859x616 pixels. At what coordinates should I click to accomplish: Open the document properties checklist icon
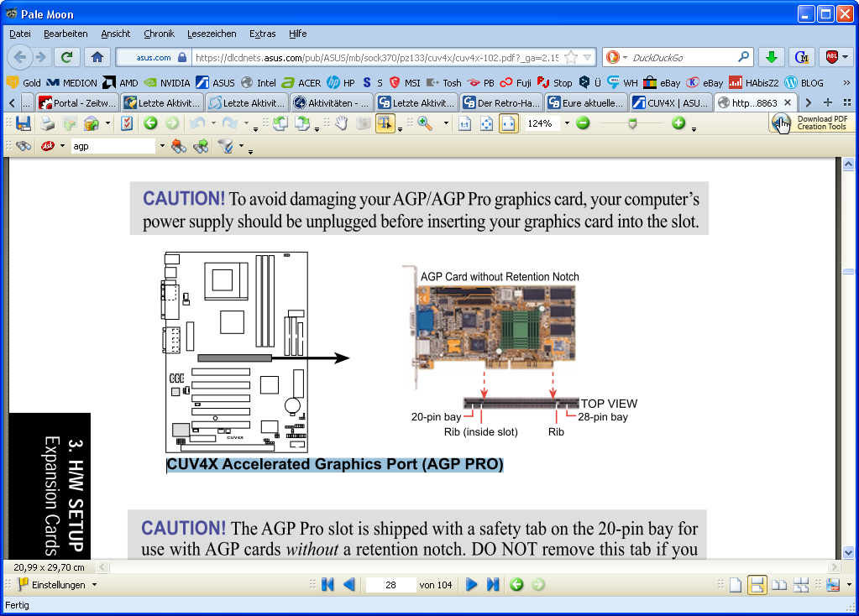point(127,123)
